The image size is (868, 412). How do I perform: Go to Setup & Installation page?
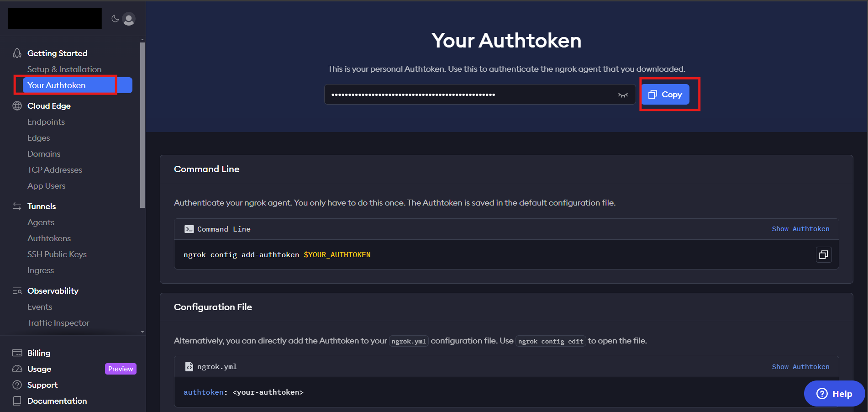click(64, 69)
